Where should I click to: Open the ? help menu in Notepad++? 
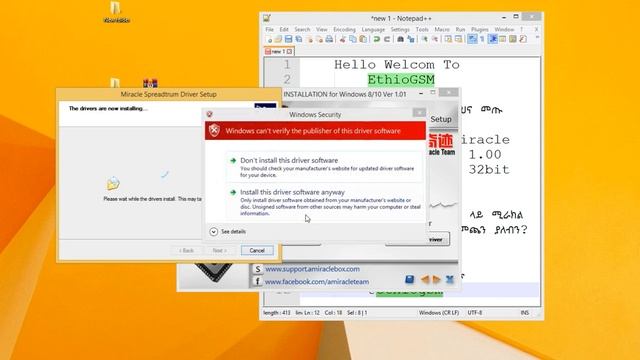pyautogui.click(x=521, y=29)
